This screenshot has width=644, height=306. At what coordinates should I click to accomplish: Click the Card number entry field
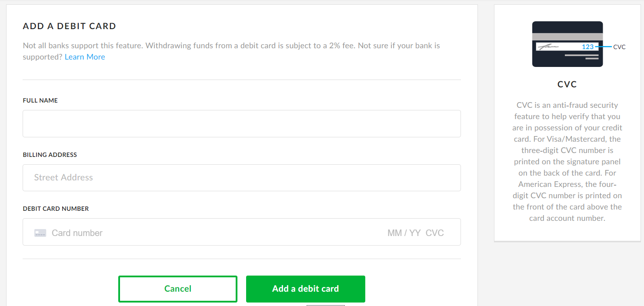point(130,233)
